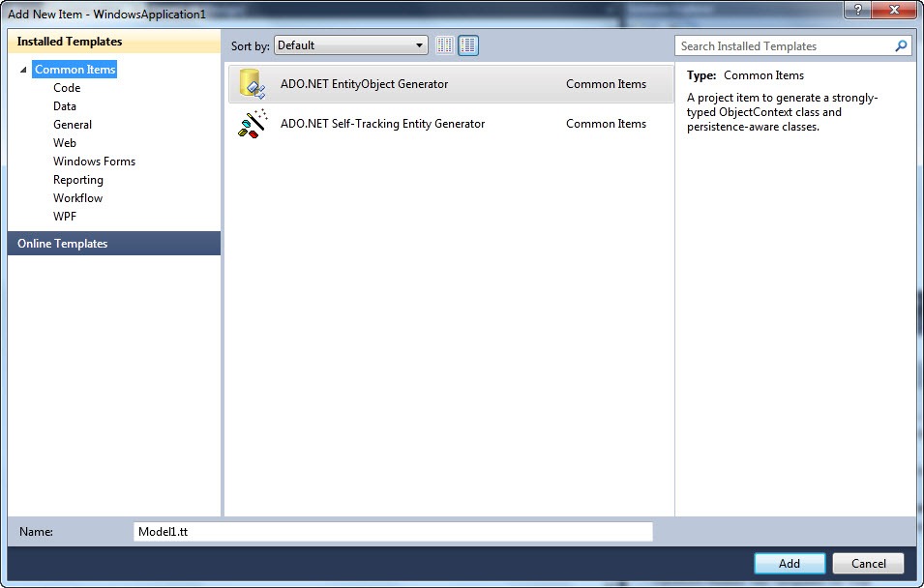
Task: Click Common Items label in Self-Tracking row
Action: 606,124
